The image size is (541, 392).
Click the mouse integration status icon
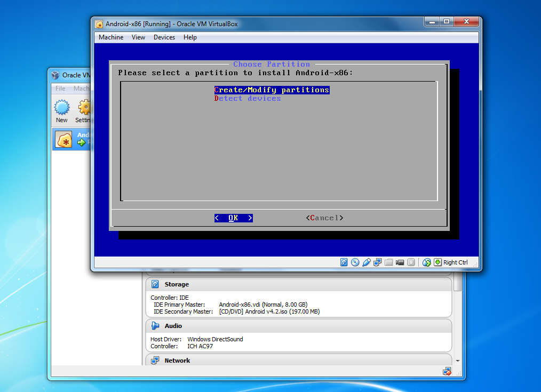coord(427,262)
